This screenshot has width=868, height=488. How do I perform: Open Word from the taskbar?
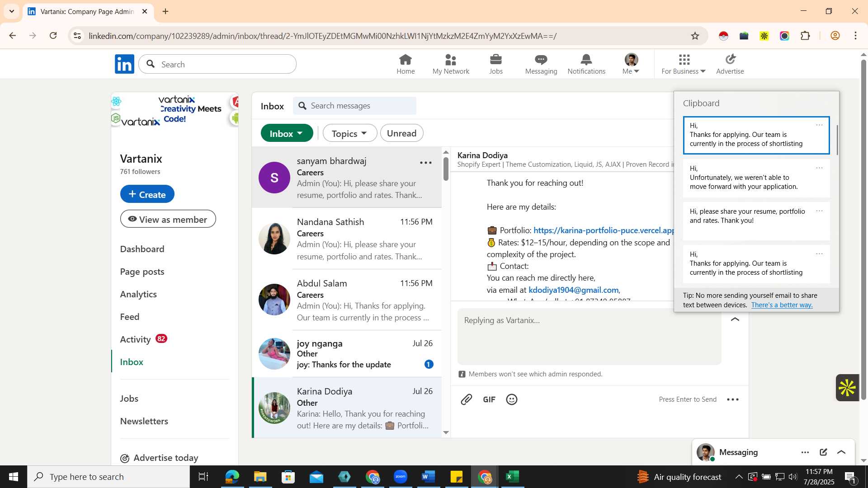click(x=428, y=477)
